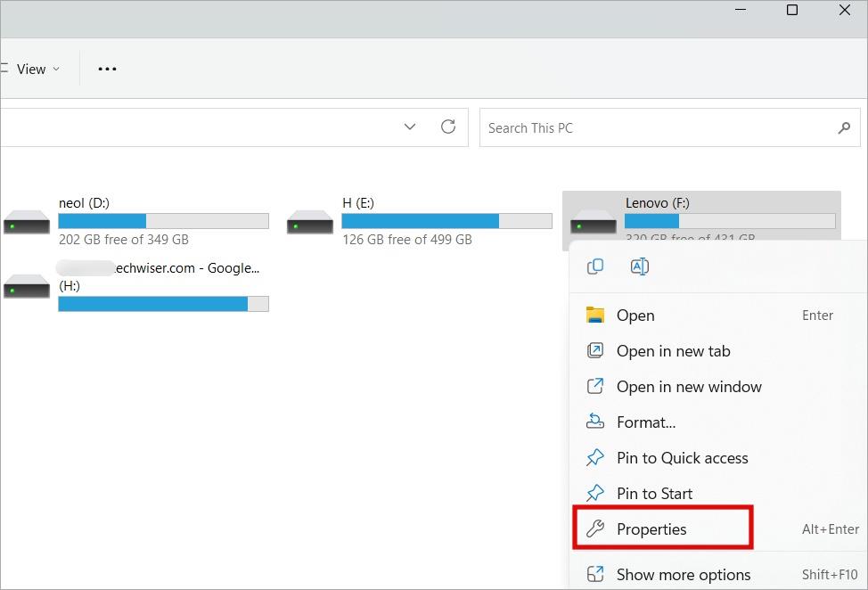Screen dimensions: 868x590
Task: Choose Open in new tab
Action: point(717,351)
